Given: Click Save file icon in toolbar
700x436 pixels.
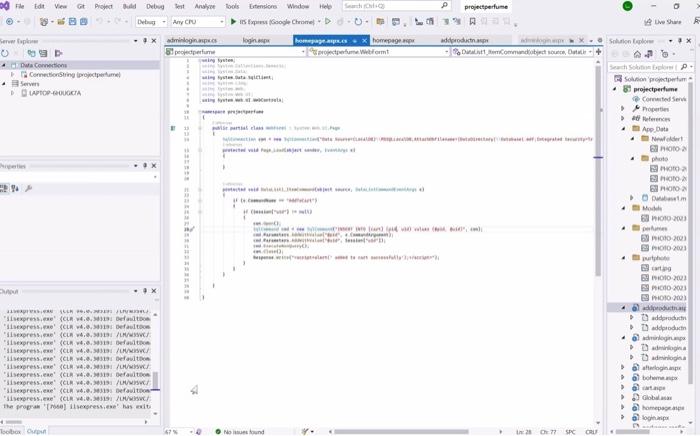Looking at the screenshot, I should pyautogui.click(x=72, y=21).
